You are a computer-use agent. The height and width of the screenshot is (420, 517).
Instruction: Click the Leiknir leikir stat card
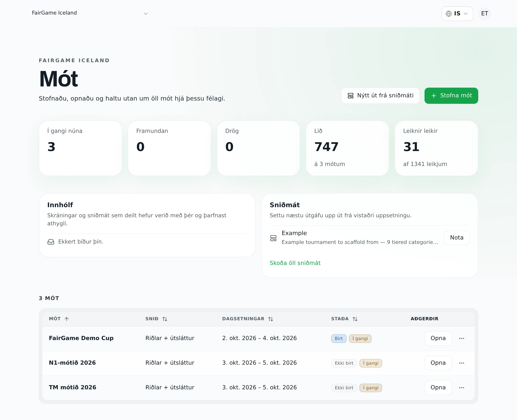[436, 148]
